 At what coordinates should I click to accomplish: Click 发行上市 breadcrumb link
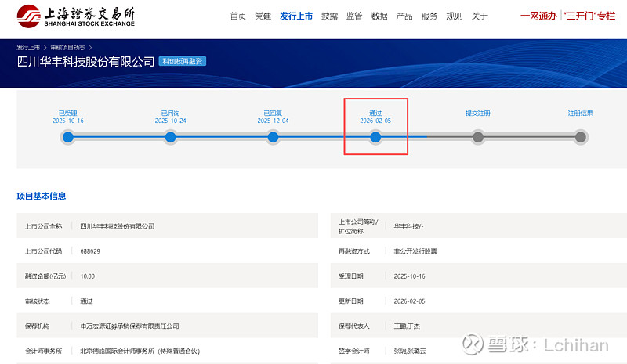(x=28, y=48)
